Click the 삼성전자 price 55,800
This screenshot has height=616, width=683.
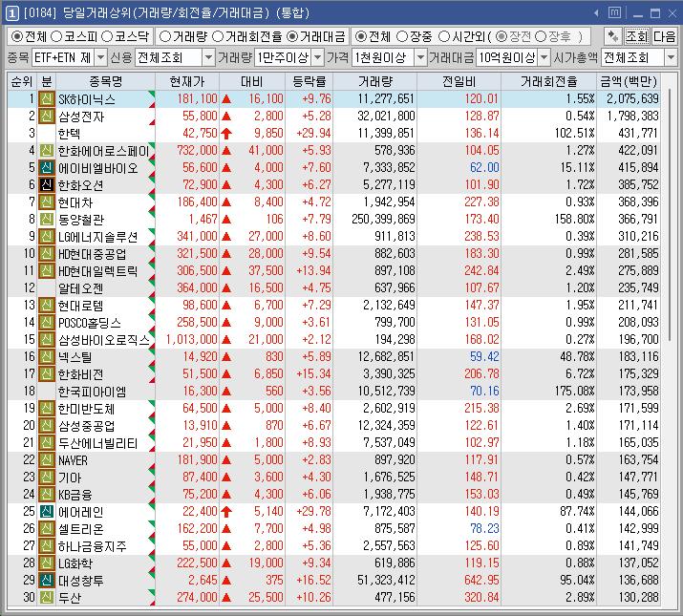coord(200,117)
